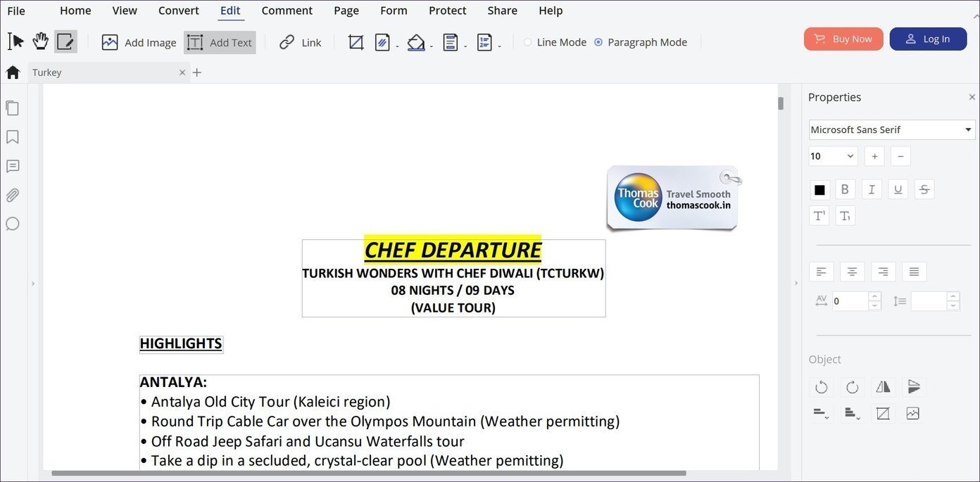
Task: Go to the Home screen icon
Action: [13, 72]
